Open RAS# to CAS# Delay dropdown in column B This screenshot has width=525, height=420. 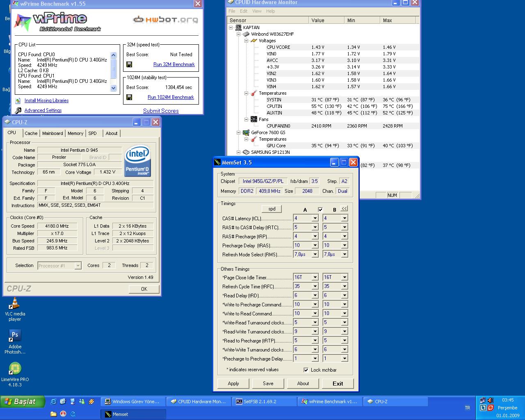[345, 227]
